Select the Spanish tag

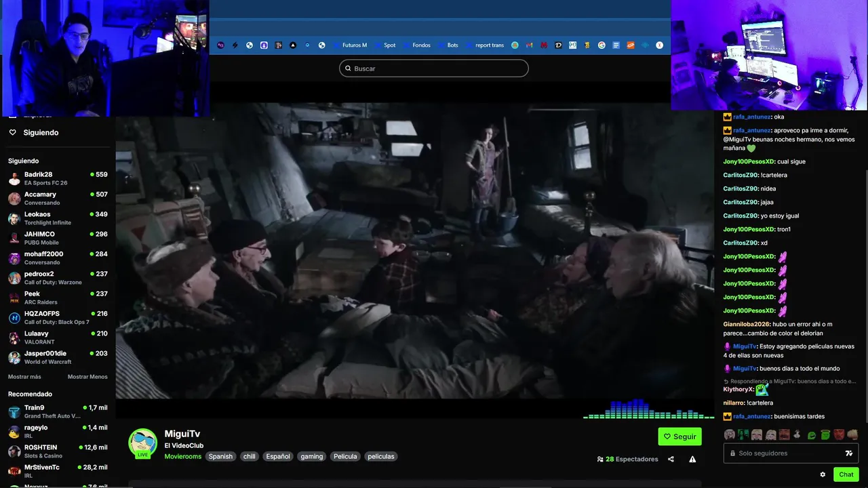point(220,457)
